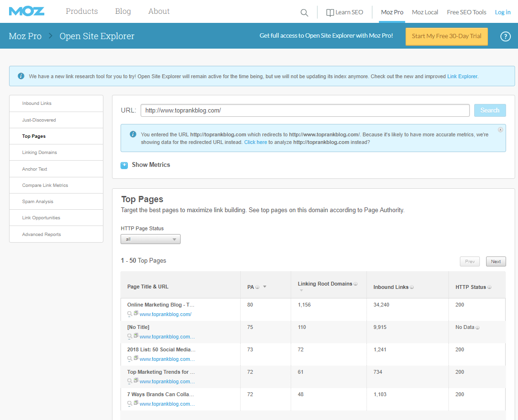
Task: Click '1,156' linking root domains value
Action: [x=304, y=305]
